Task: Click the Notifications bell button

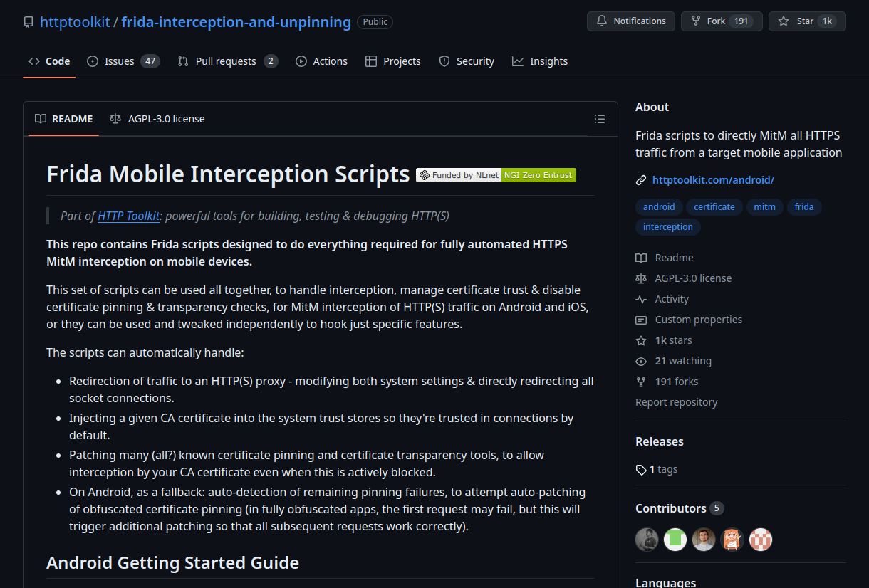Action: click(630, 21)
